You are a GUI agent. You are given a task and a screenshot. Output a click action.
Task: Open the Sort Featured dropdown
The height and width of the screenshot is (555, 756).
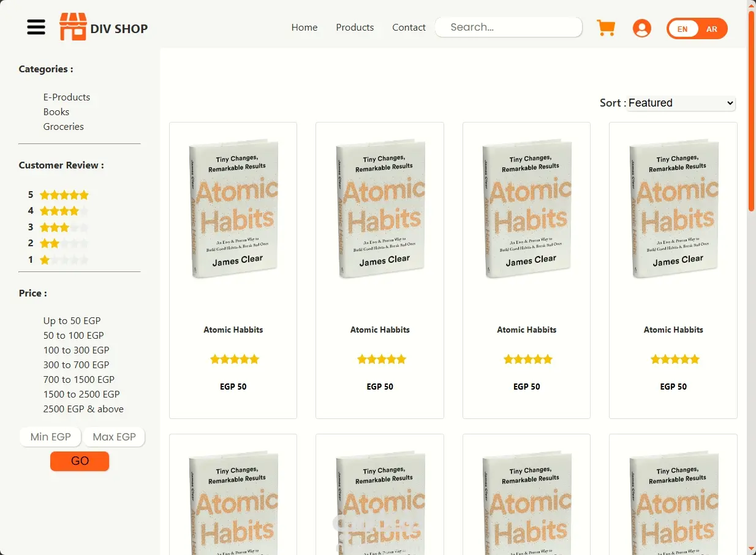[x=681, y=103]
